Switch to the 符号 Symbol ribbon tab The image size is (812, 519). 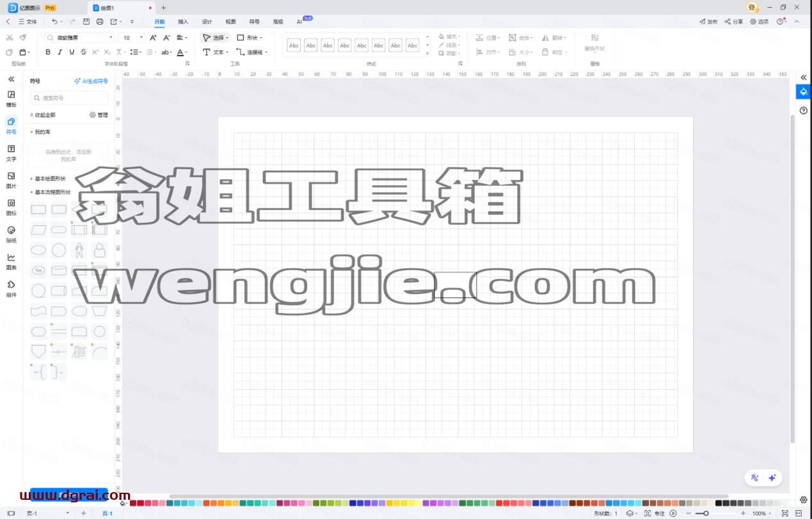pos(254,22)
